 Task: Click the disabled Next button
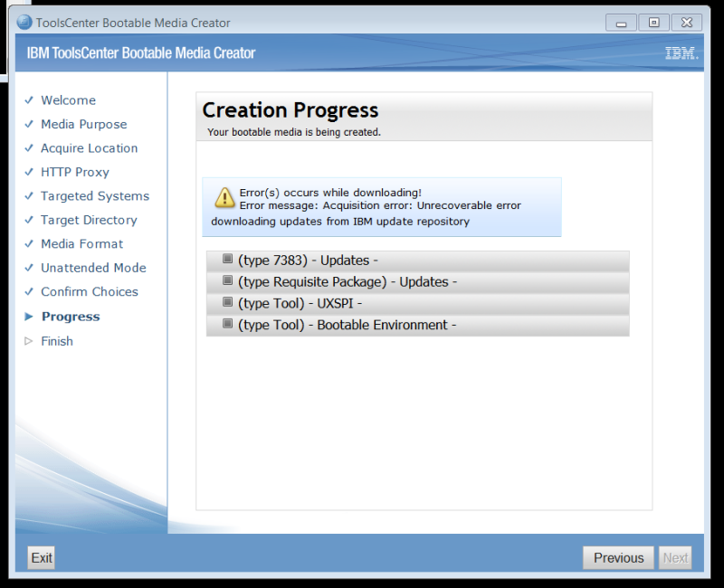675,557
